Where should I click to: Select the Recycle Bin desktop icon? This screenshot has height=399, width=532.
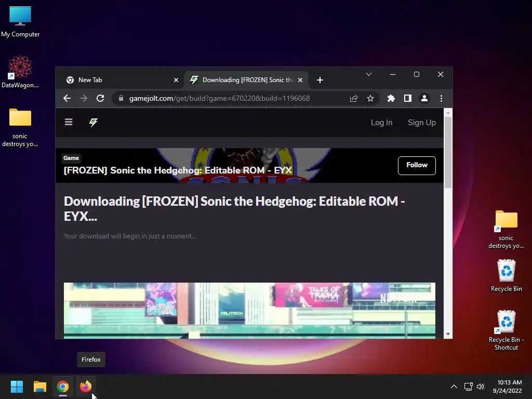(506, 275)
